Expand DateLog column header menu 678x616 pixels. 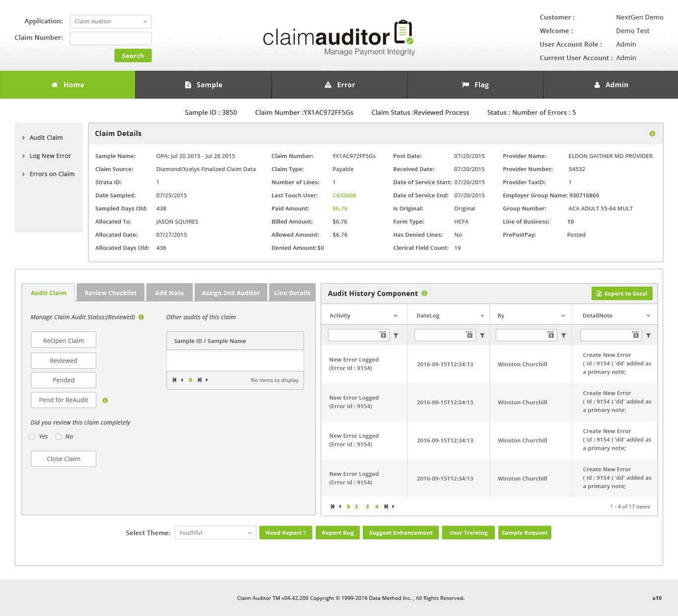[482, 315]
